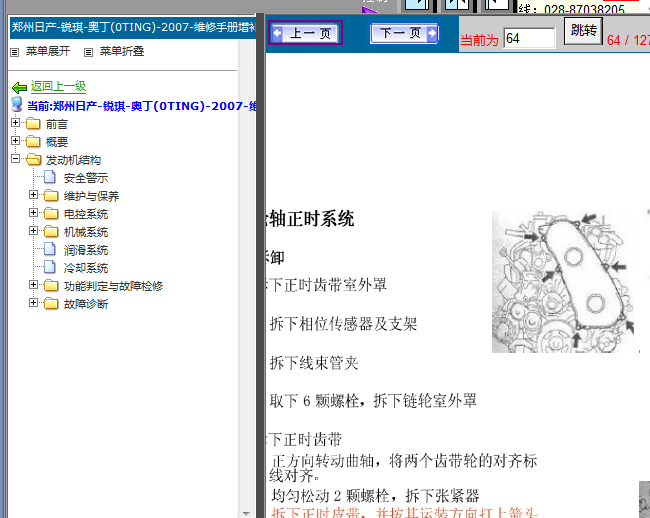Click the text 拆下相位传感器及支架
650x518 pixels.
coord(343,324)
